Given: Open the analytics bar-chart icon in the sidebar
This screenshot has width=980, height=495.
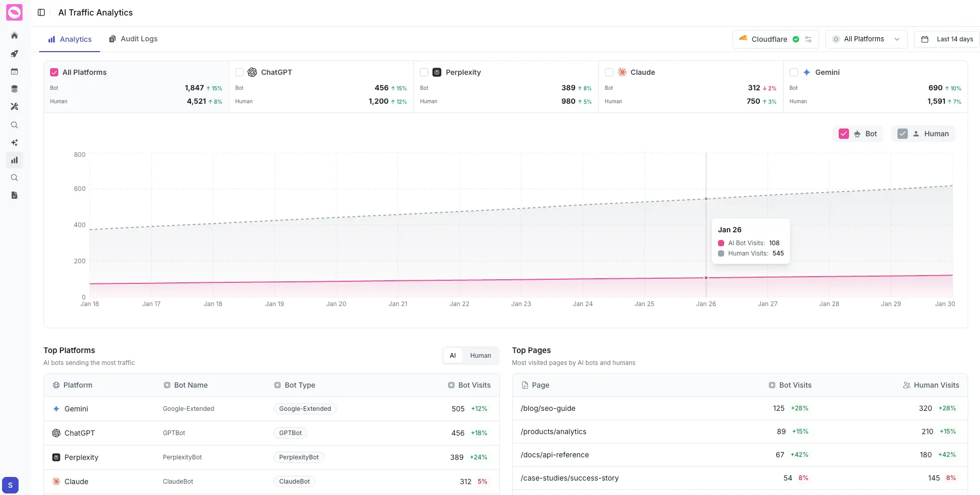Looking at the screenshot, I should click(x=14, y=160).
